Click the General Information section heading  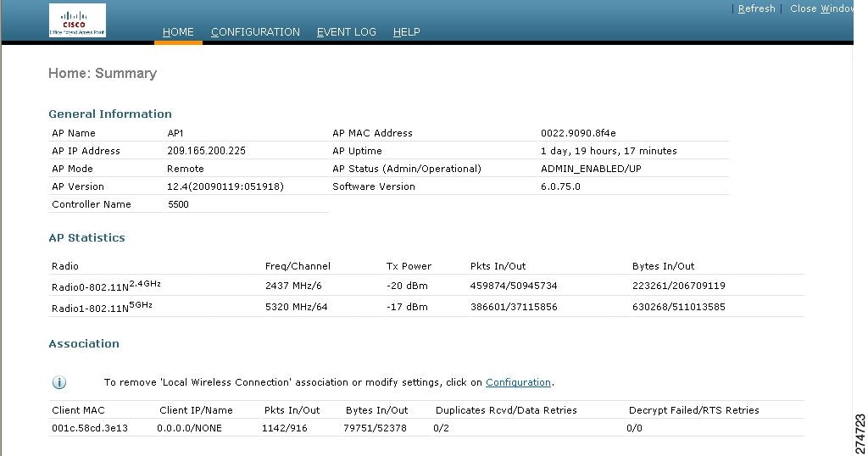click(x=110, y=114)
